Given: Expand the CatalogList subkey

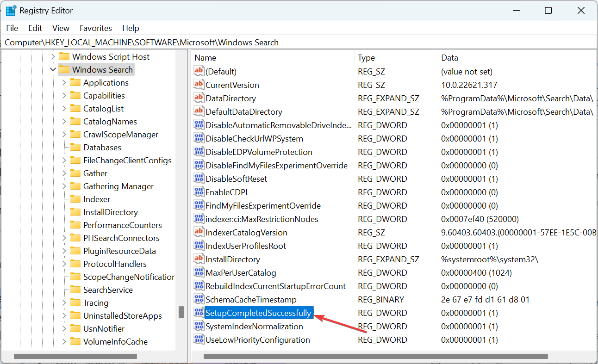Looking at the screenshot, I should 64,108.
